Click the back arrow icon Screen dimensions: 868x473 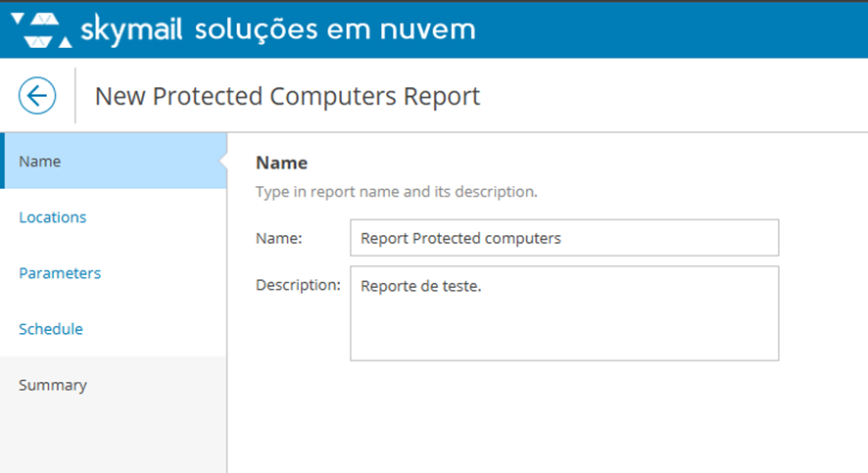click(37, 96)
